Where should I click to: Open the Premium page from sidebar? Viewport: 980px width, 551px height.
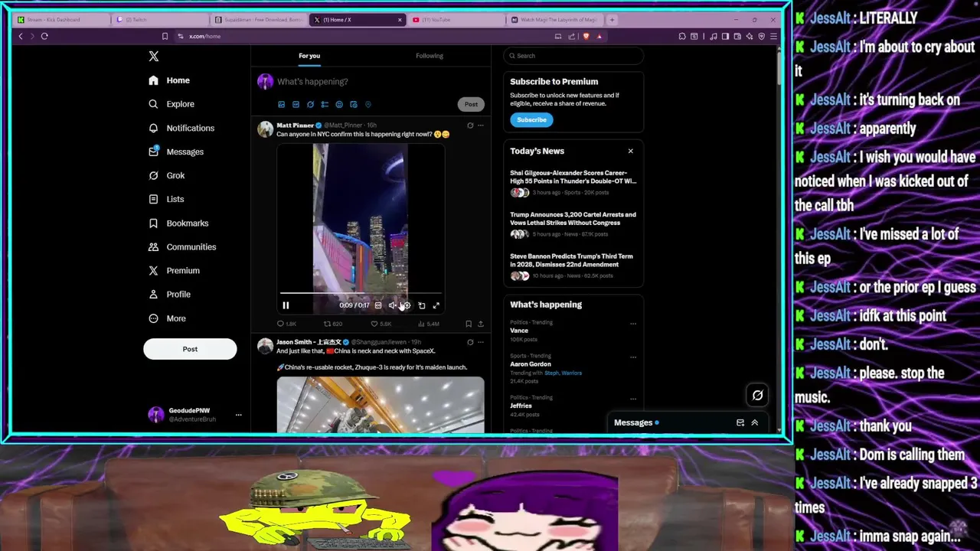click(174, 270)
